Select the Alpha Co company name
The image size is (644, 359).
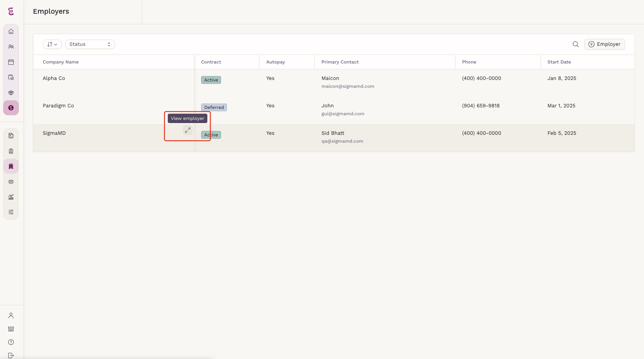pyautogui.click(x=54, y=78)
